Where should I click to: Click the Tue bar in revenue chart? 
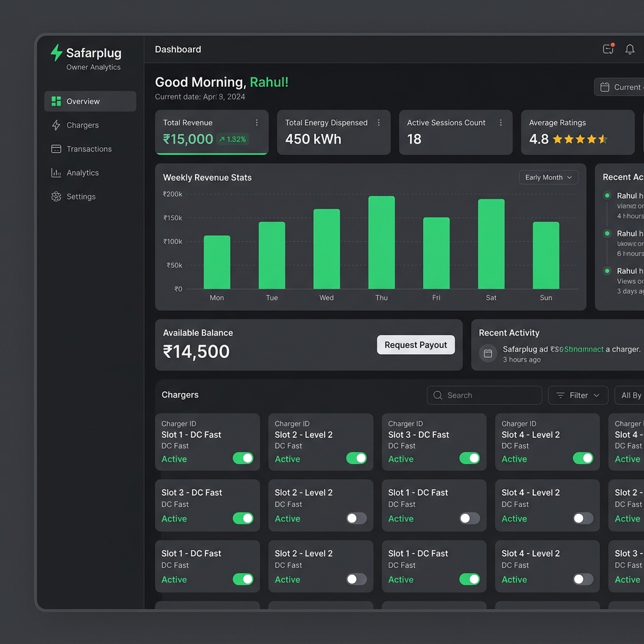(272, 255)
